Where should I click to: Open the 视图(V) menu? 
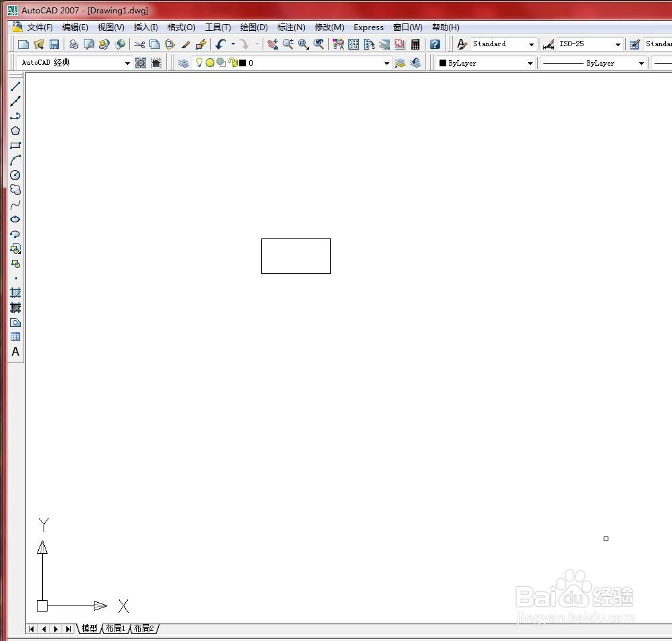(111, 27)
